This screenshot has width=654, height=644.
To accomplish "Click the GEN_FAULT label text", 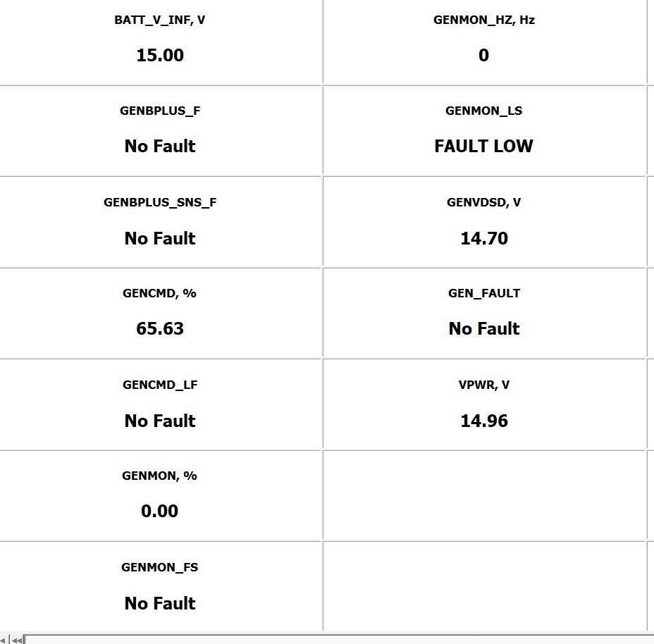I will click(x=483, y=293).
